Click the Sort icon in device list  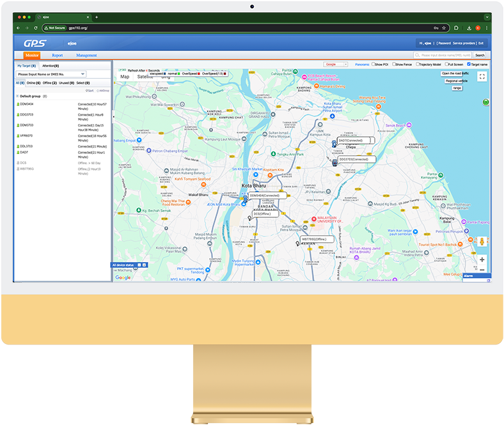(89, 91)
